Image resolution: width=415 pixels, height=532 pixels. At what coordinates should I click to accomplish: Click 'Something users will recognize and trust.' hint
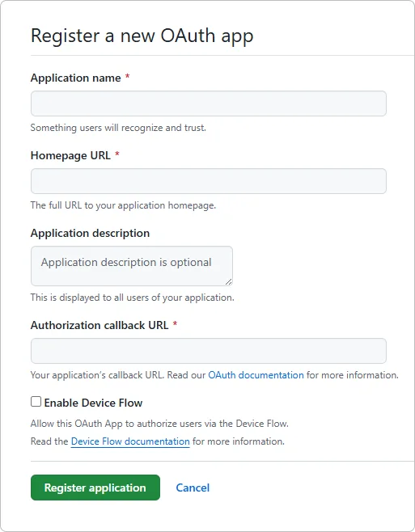pos(118,128)
